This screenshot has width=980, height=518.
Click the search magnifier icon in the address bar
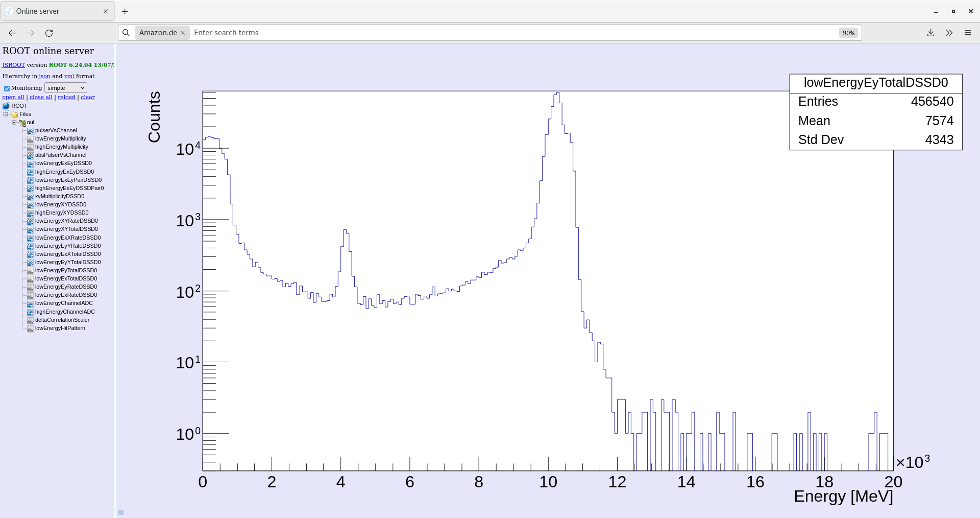point(126,33)
